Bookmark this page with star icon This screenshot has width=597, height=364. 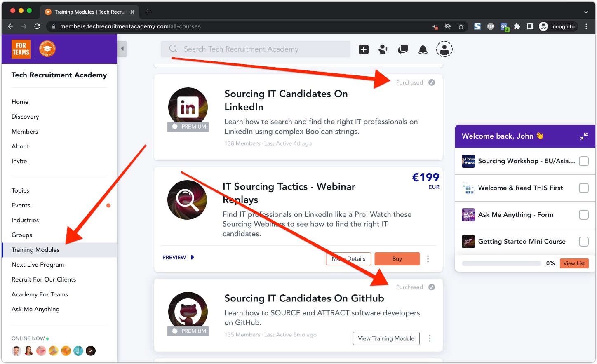pyautogui.click(x=461, y=26)
